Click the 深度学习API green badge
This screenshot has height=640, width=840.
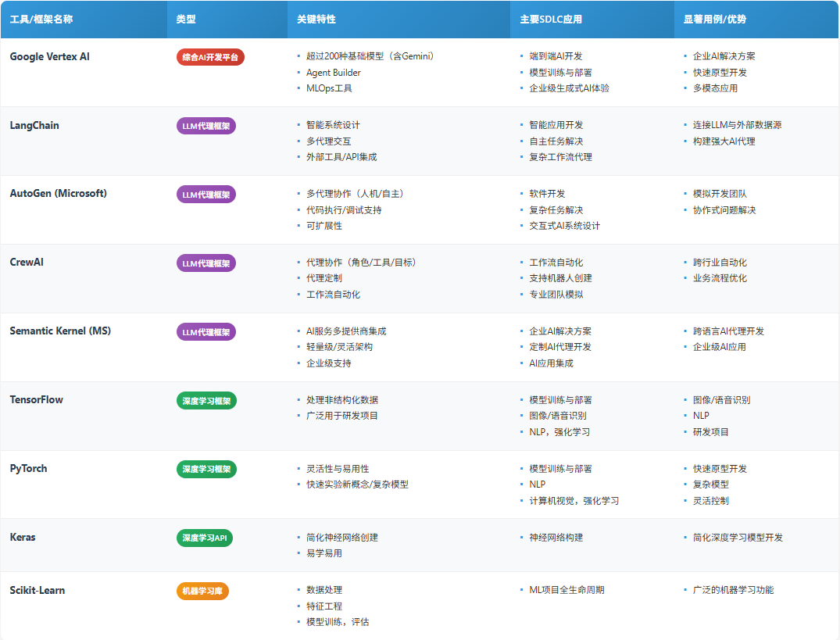tap(205, 538)
